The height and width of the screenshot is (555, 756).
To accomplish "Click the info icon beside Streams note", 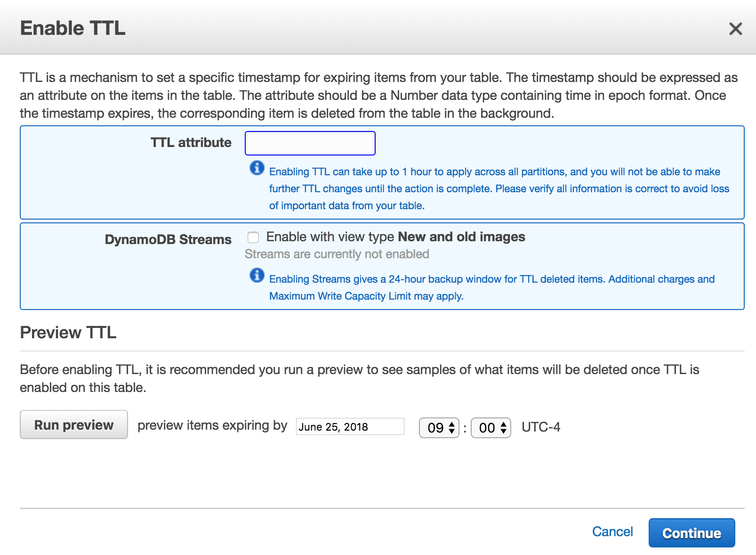I will point(257,275).
